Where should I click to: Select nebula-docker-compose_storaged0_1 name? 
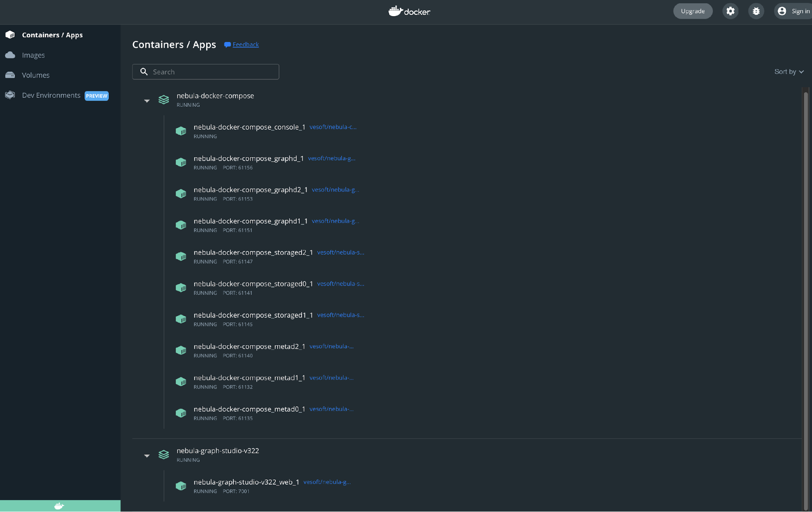(253, 283)
